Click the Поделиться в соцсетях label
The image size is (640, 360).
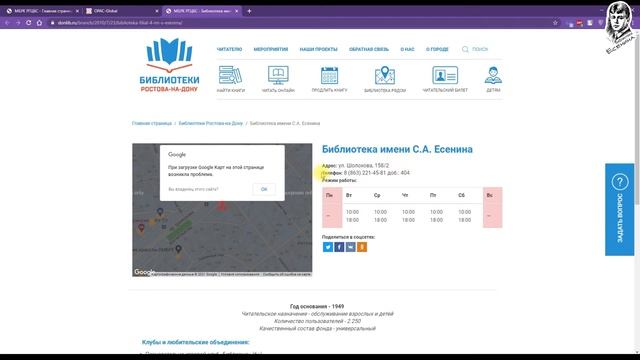coord(348,237)
